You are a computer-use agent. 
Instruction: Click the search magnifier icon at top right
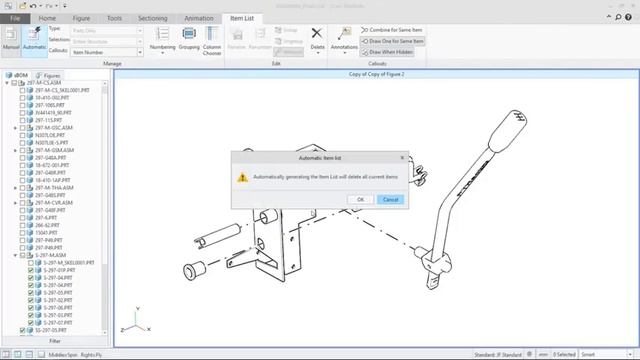coord(618,17)
